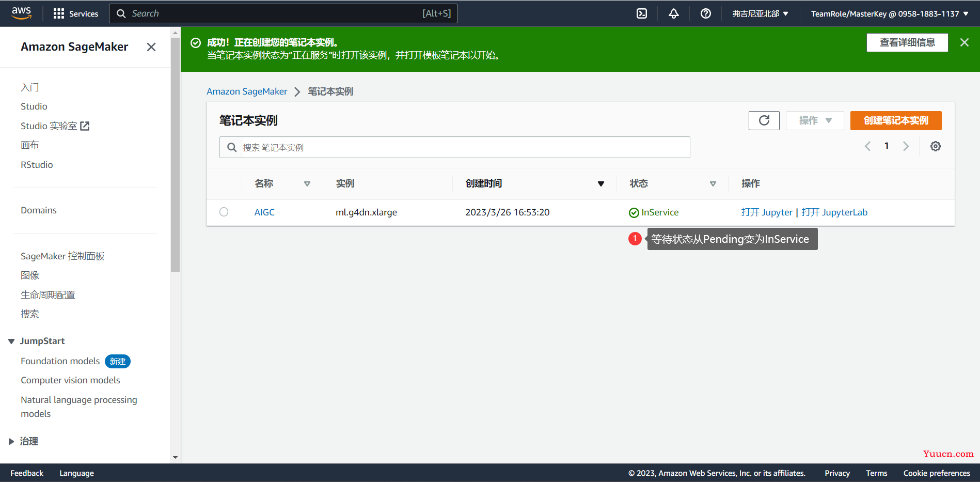The height and width of the screenshot is (482, 980).
Task: Follow Amazon SageMaker breadcrumb link
Action: 247,91
